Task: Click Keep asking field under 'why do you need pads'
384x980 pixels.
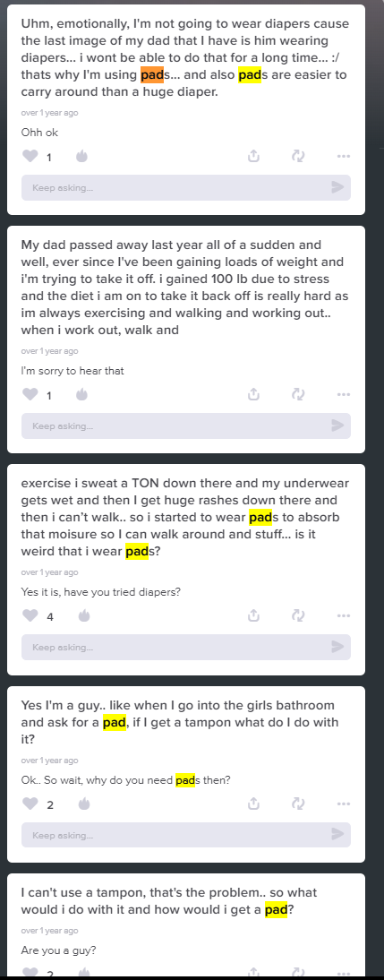Action: point(186,835)
